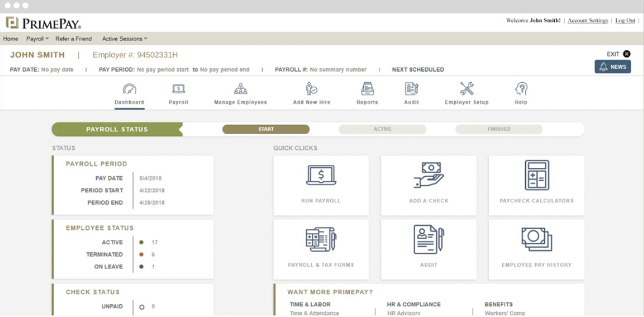Click the Time & Attendance link
644x317 pixels.
point(314,314)
